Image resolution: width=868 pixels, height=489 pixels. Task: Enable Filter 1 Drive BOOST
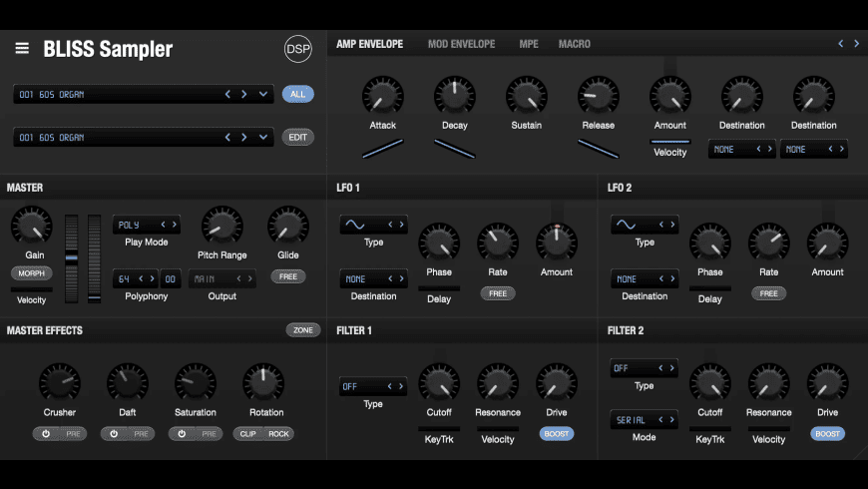(557, 434)
